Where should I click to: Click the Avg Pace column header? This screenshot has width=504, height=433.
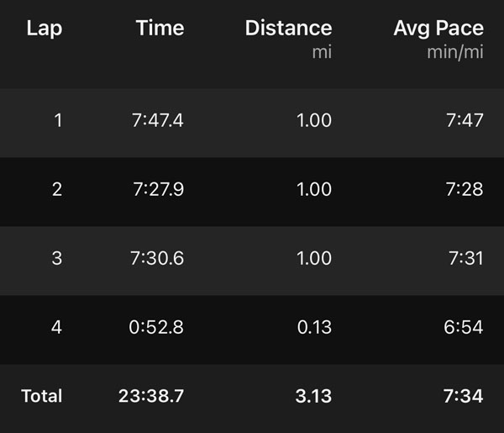click(x=438, y=29)
